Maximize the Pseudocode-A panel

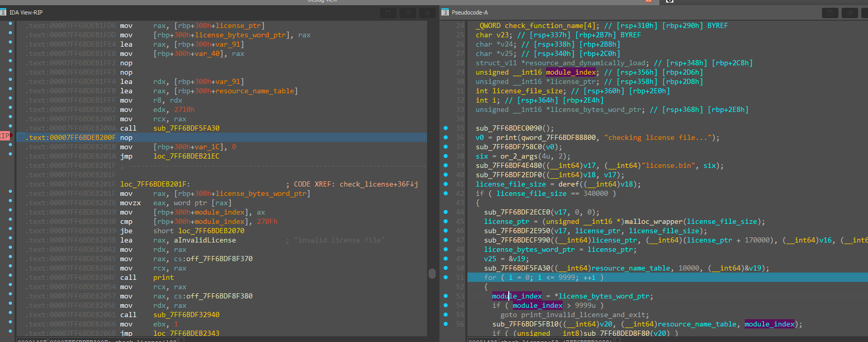tap(830, 13)
